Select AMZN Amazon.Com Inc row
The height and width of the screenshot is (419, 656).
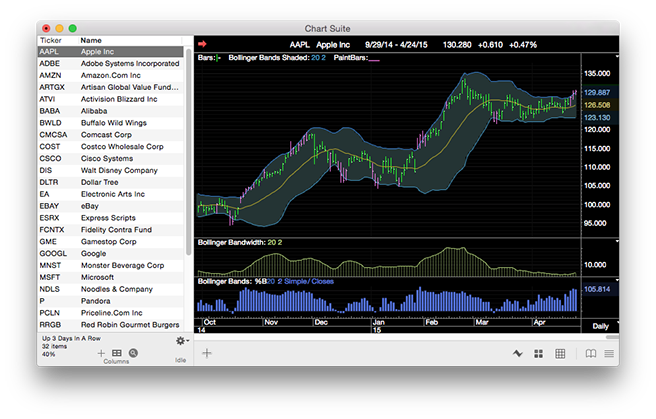pyautogui.click(x=110, y=75)
